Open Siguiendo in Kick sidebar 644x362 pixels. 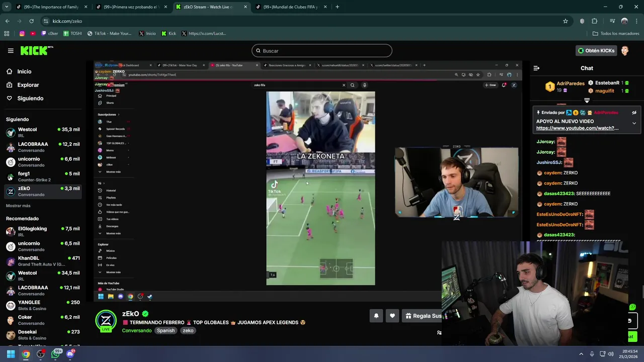click(x=30, y=99)
